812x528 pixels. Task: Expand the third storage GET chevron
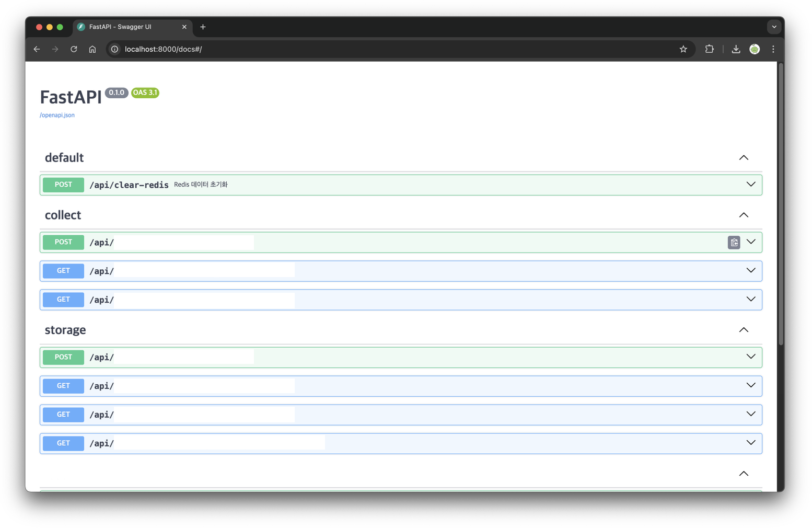coord(750,443)
